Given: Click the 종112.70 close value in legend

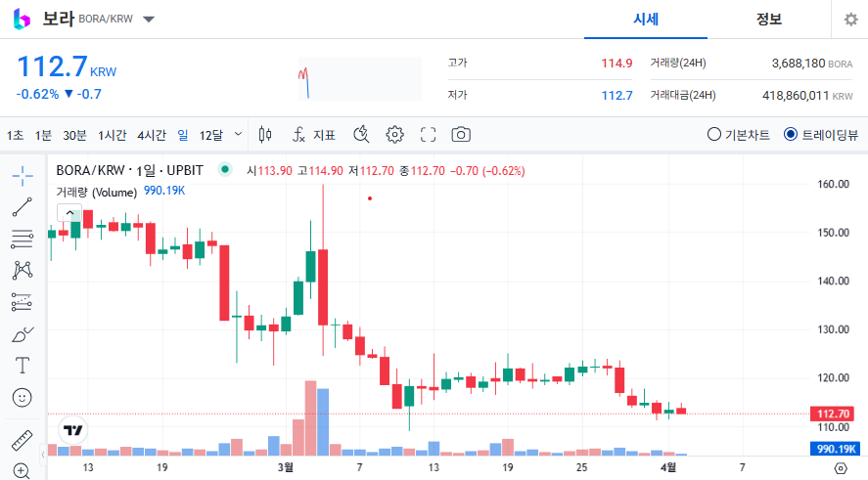Looking at the screenshot, I should pos(422,171).
